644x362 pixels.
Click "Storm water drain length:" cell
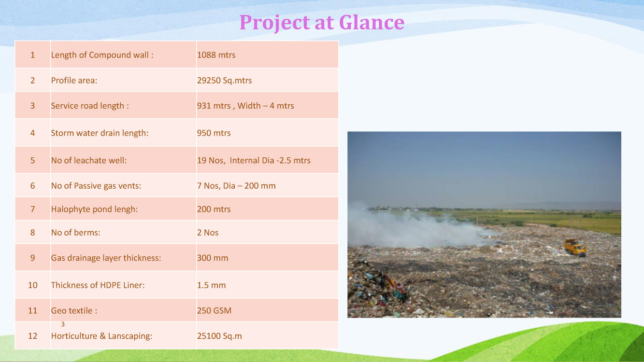[123, 133]
